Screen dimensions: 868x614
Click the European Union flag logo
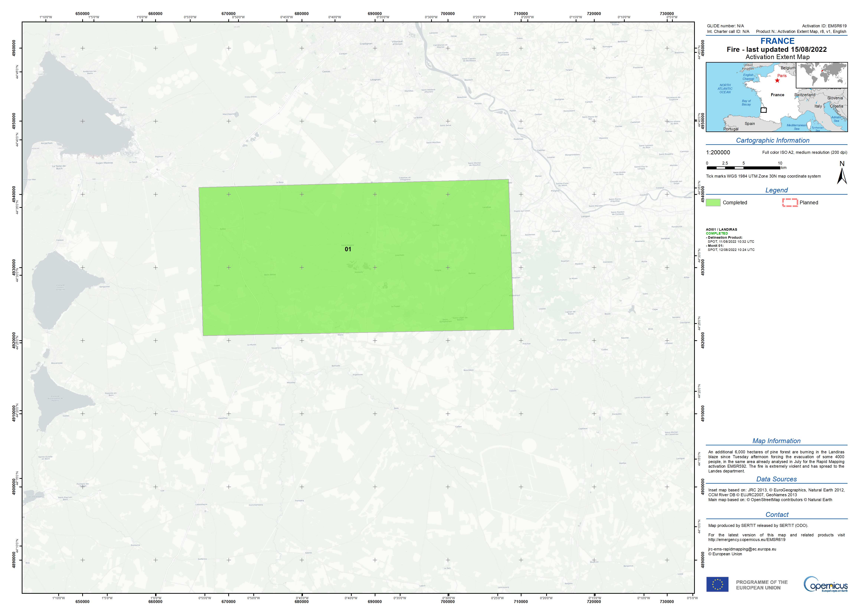[717, 584]
